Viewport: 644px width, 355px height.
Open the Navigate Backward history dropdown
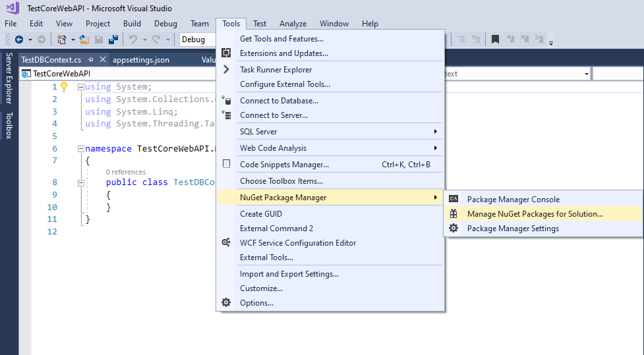click(30, 40)
